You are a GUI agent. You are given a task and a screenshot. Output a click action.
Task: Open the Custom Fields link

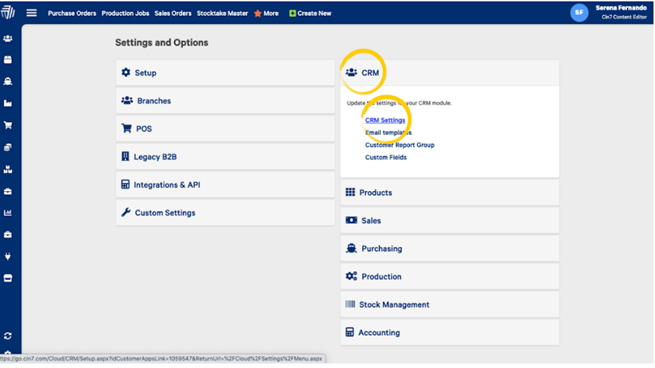click(386, 157)
